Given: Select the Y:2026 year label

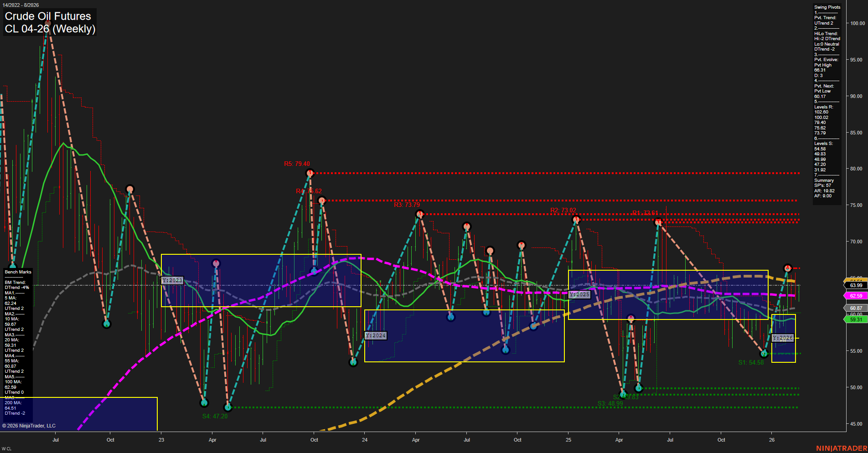Looking at the screenshot, I should pos(783,338).
